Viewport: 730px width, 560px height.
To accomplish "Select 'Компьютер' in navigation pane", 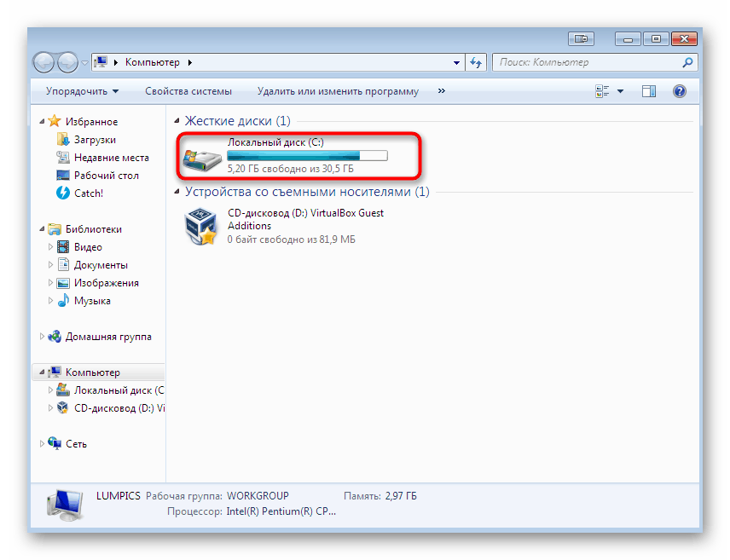I will point(93,372).
